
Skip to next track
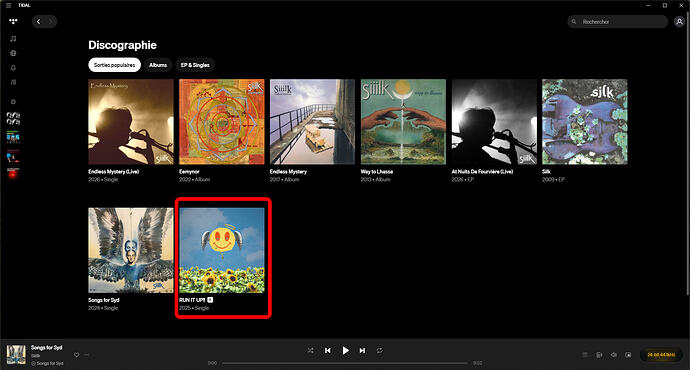click(362, 351)
